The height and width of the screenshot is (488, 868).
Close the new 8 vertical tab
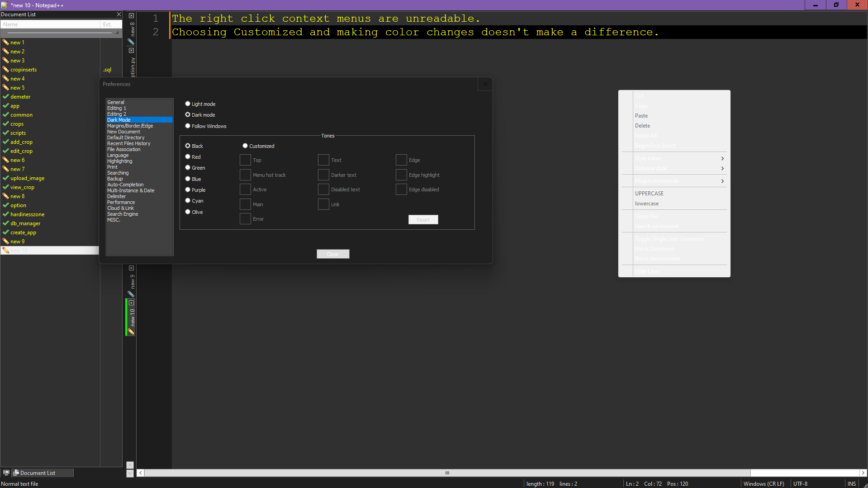click(131, 16)
